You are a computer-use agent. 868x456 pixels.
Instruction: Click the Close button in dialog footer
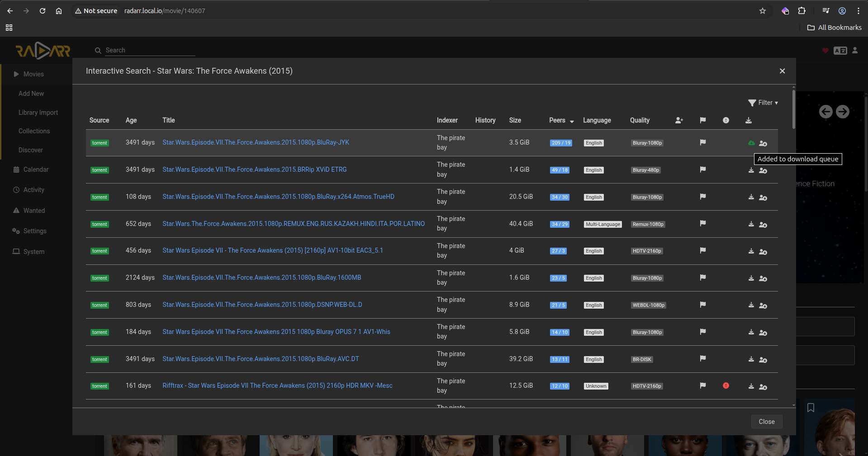(x=767, y=422)
